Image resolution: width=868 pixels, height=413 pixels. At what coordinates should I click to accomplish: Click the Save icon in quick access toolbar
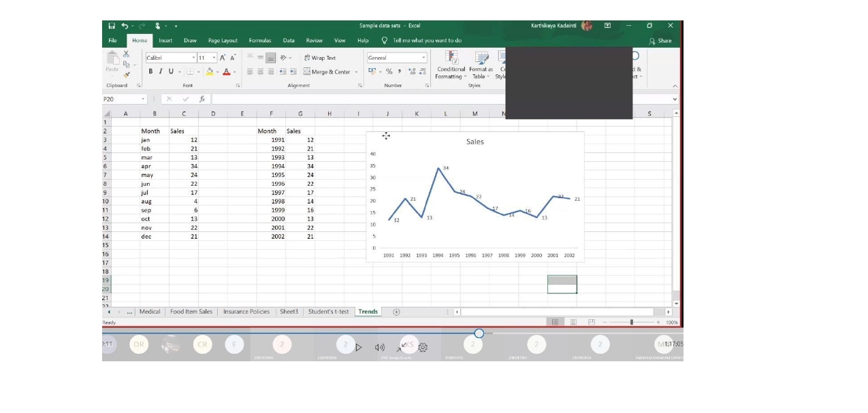(x=112, y=26)
